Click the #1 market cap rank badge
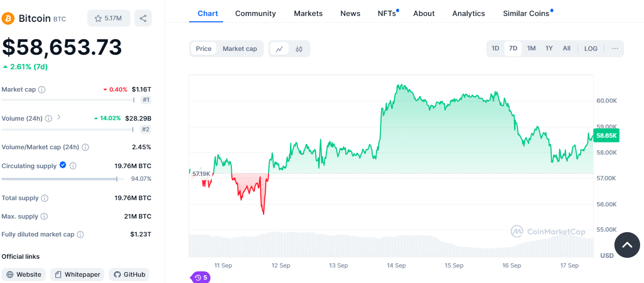 (x=146, y=100)
